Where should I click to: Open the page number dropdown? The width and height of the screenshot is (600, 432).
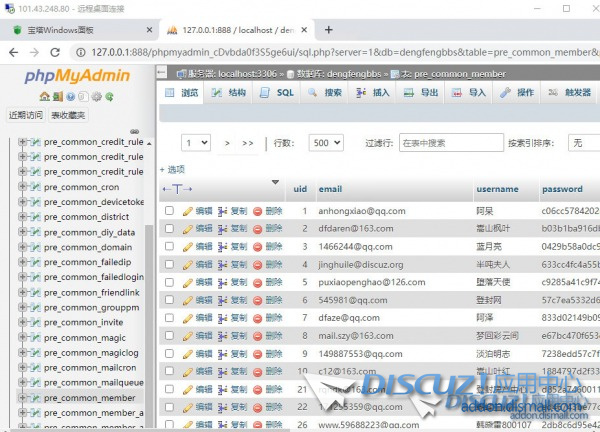click(195, 143)
